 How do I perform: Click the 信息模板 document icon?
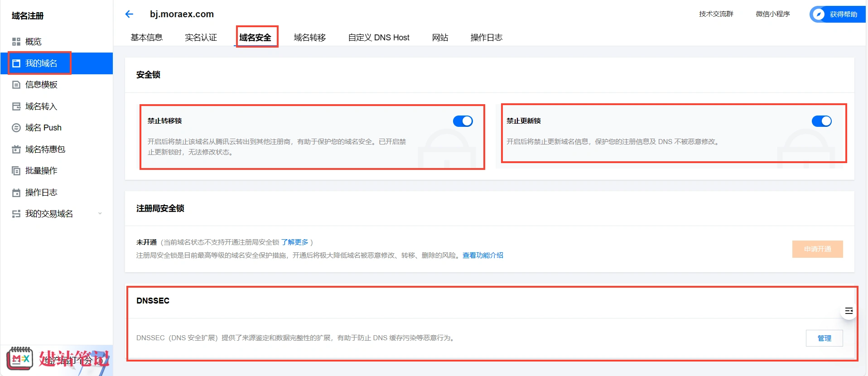(x=16, y=85)
